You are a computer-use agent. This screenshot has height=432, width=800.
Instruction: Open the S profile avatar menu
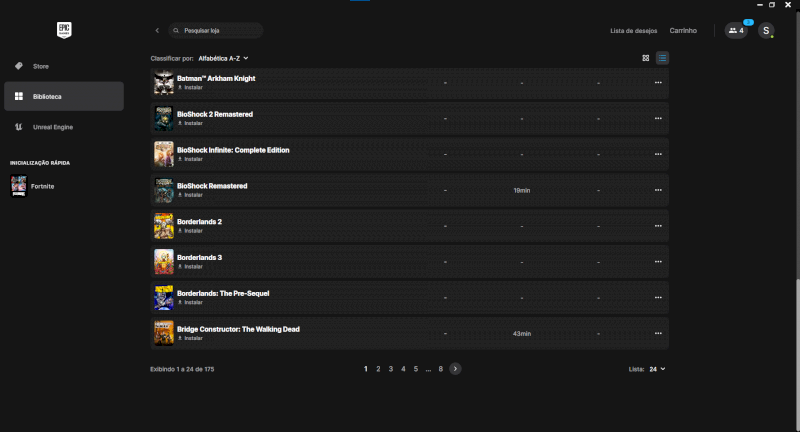click(x=766, y=31)
